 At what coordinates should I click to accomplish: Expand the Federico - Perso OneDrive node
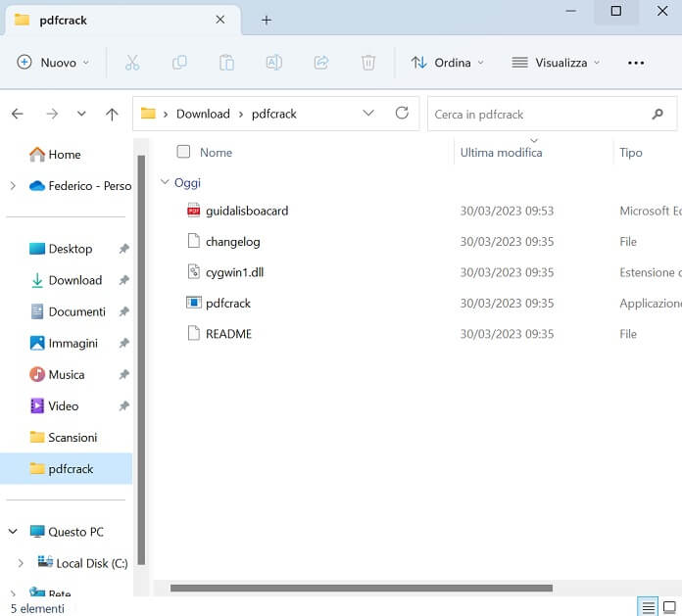(x=13, y=186)
